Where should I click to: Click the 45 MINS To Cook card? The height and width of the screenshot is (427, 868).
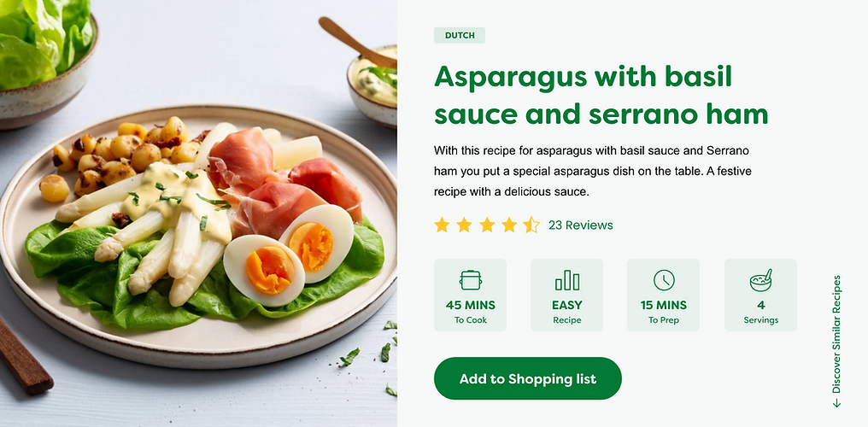coord(470,295)
